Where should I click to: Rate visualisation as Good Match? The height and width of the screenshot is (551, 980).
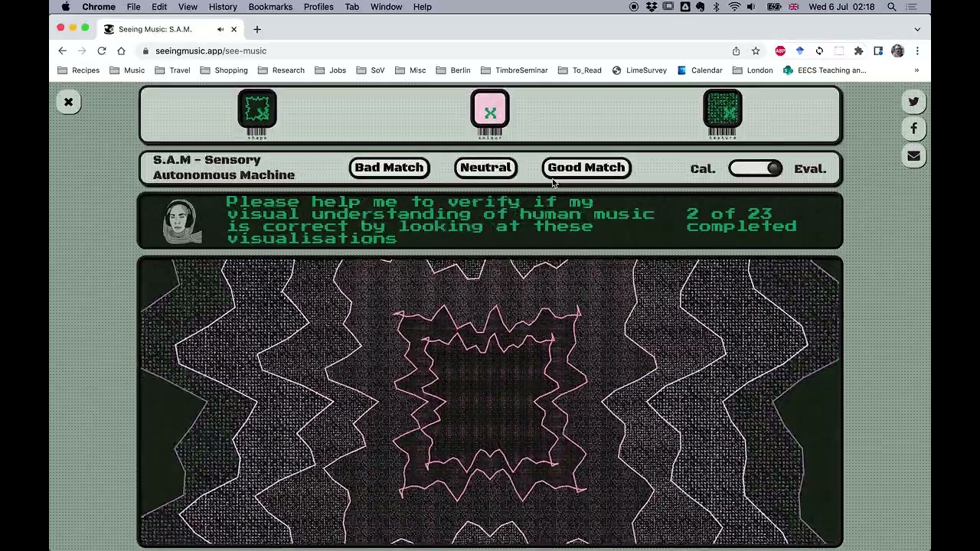tap(586, 168)
